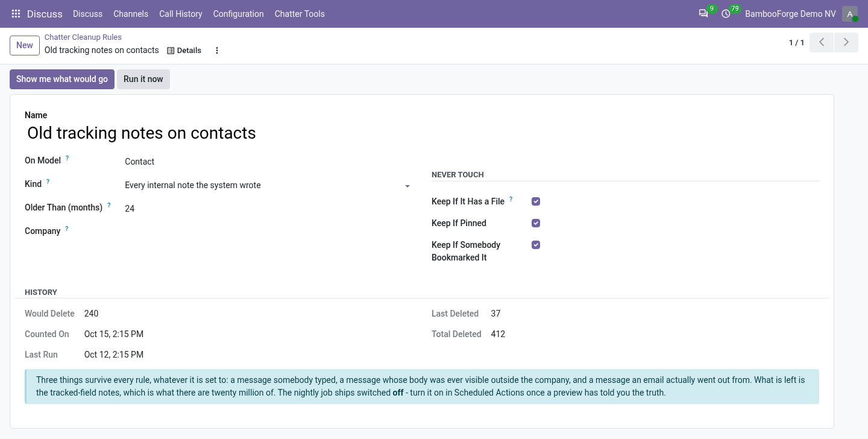The image size is (868, 439).
Task: Open the Discuss menu item
Action: click(x=87, y=14)
